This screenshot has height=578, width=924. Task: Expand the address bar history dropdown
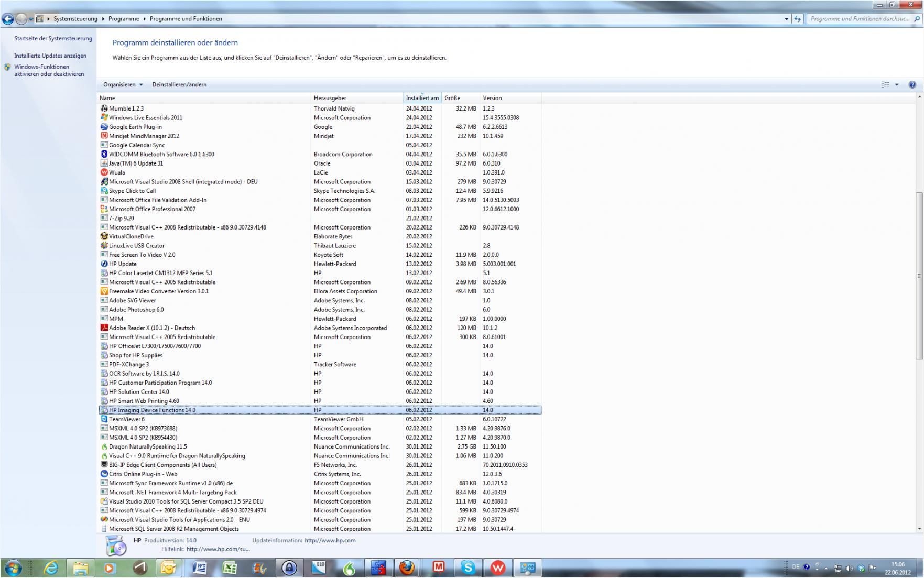(787, 19)
